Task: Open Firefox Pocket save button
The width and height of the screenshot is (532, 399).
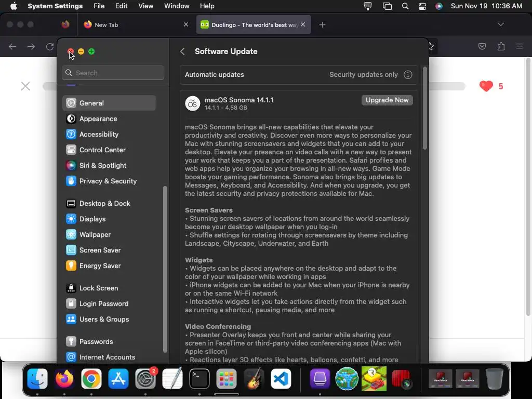Action: tap(482, 46)
